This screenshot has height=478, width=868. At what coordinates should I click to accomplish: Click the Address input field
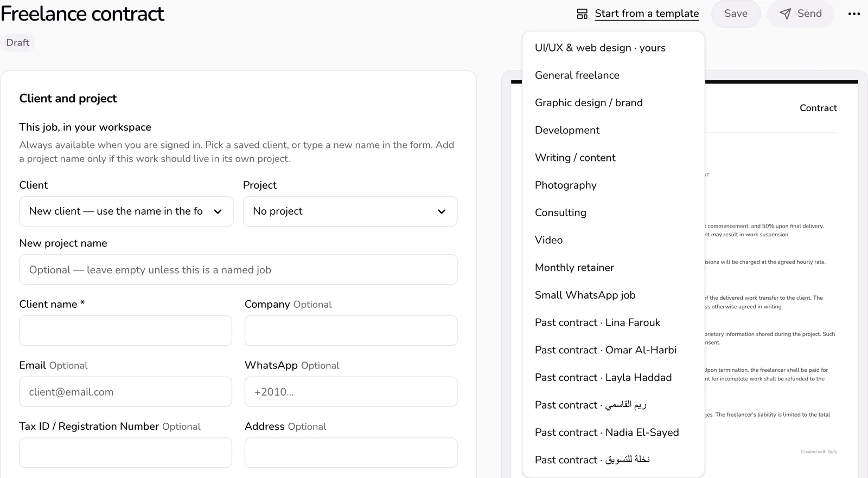[351, 453]
